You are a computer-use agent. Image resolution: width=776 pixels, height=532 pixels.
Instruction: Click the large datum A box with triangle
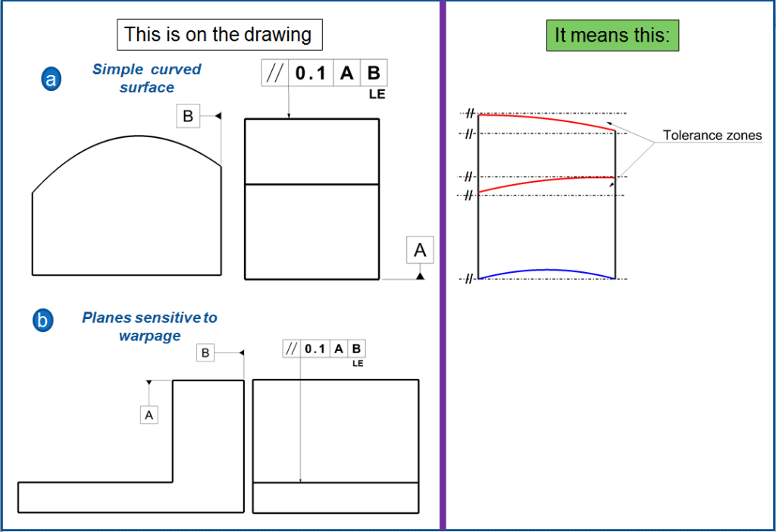point(420,249)
